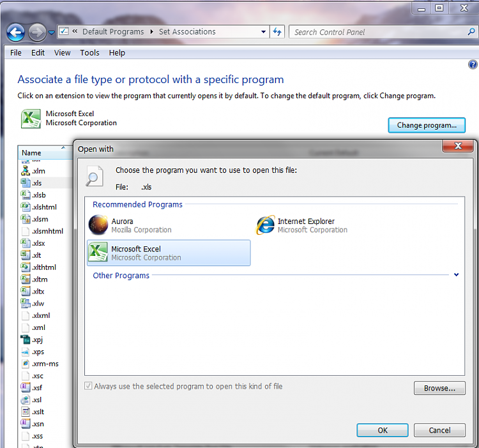The image size is (479, 448).
Task: Select the .xsc entry
Action: pyautogui.click(x=33, y=376)
